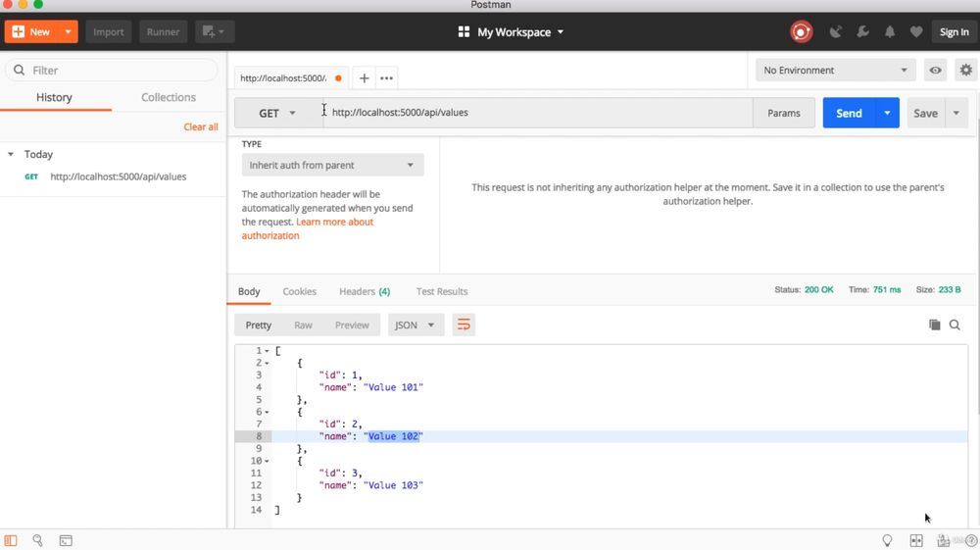Open the response Headers tab
Viewport: 980px width, 550px height.
[364, 291]
